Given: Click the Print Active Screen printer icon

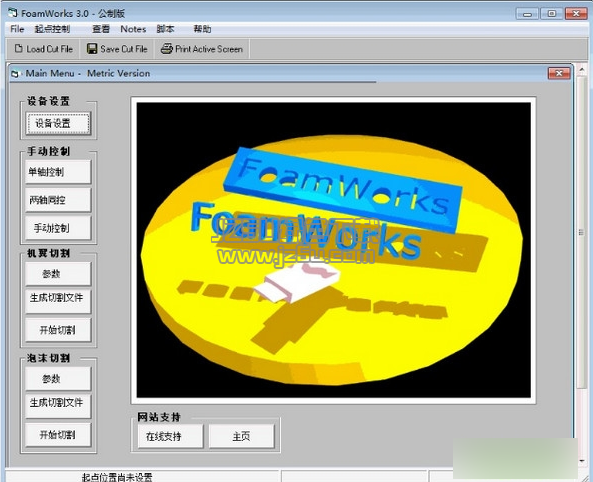Looking at the screenshot, I should coord(166,48).
